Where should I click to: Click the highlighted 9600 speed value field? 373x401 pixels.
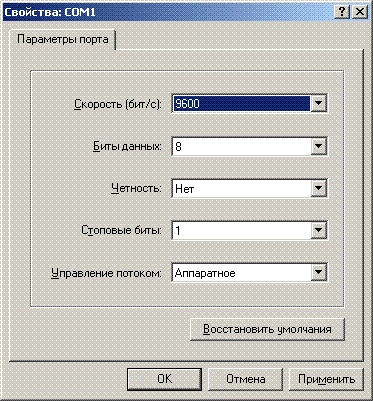pyautogui.click(x=242, y=104)
